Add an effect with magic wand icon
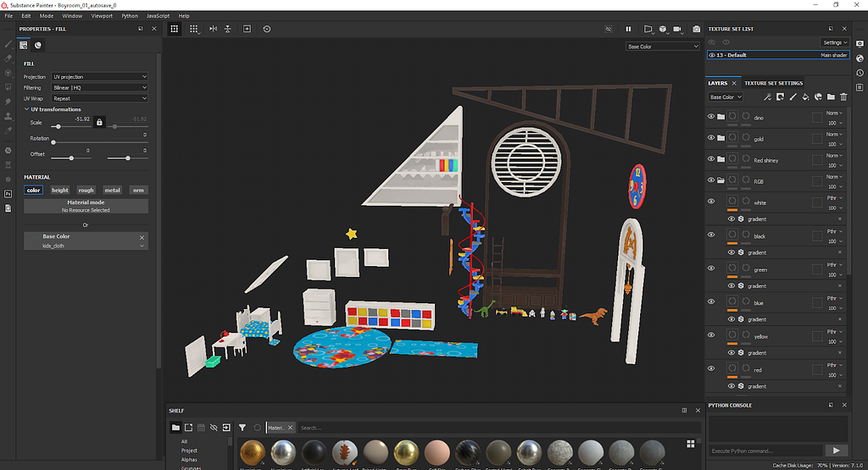 point(767,97)
